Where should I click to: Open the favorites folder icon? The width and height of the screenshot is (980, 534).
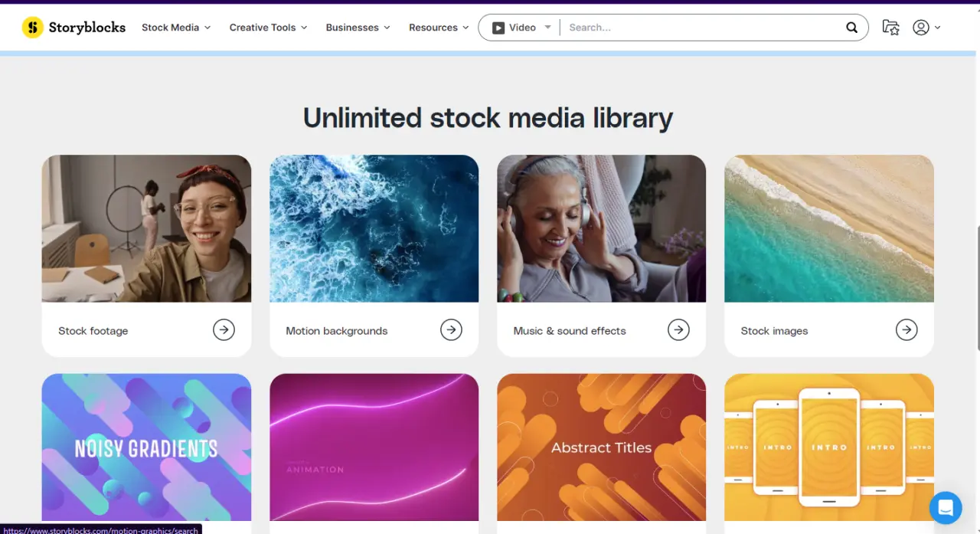click(890, 28)
